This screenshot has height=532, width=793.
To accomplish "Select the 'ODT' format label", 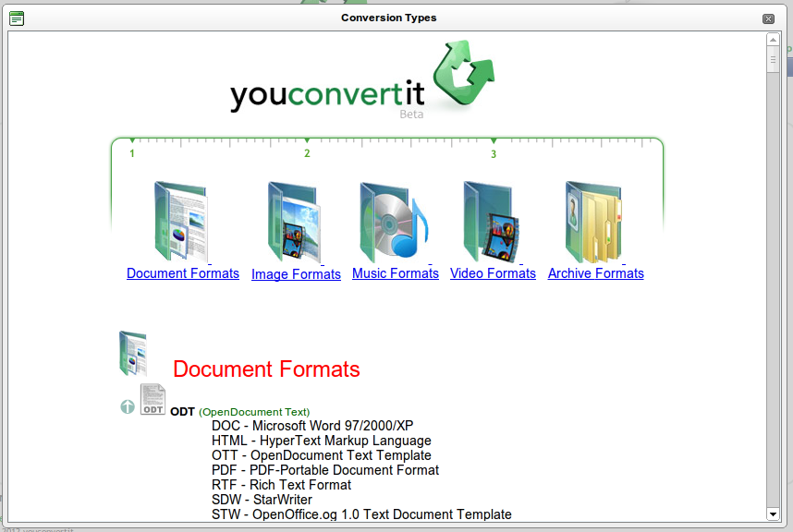I will [x=183, y=412].
